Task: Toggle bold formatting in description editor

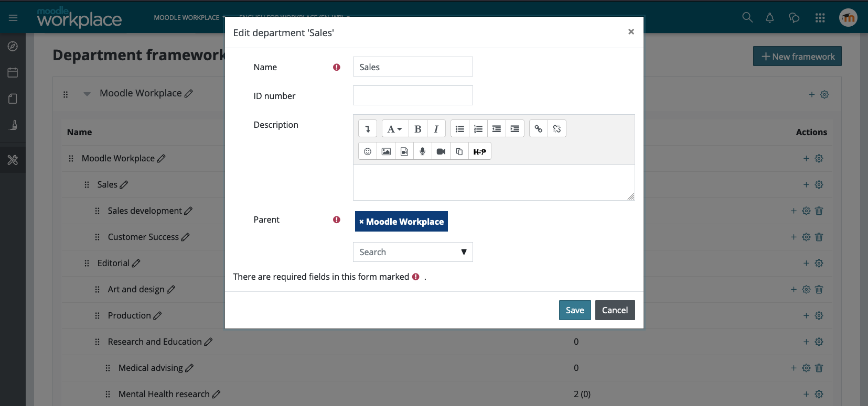Action: point(418,129)
